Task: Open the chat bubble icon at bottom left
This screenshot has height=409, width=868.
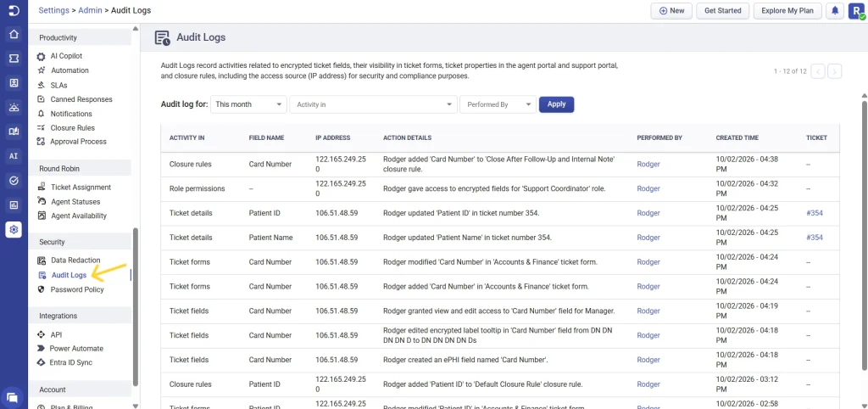Action: (12, 397)
